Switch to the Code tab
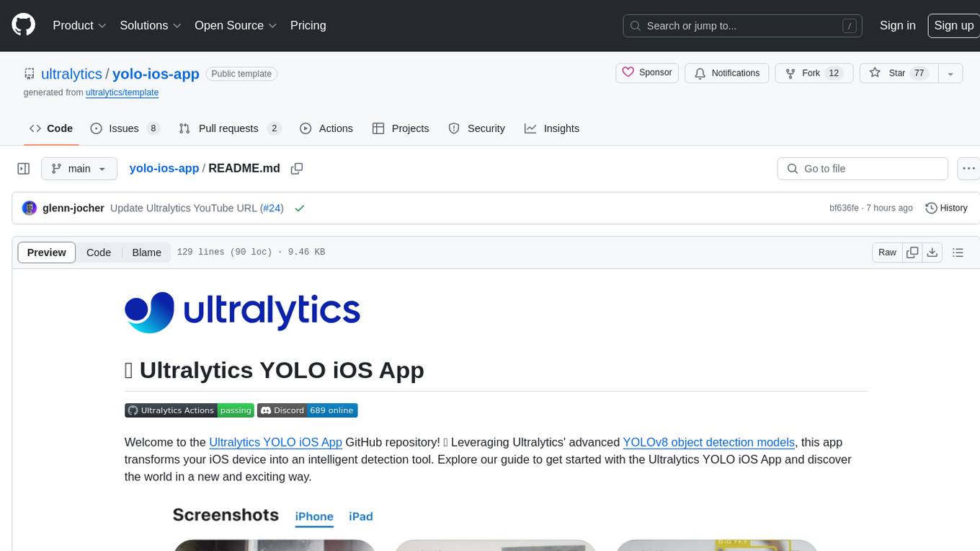 pyautogui.click(x=50, y=128)
